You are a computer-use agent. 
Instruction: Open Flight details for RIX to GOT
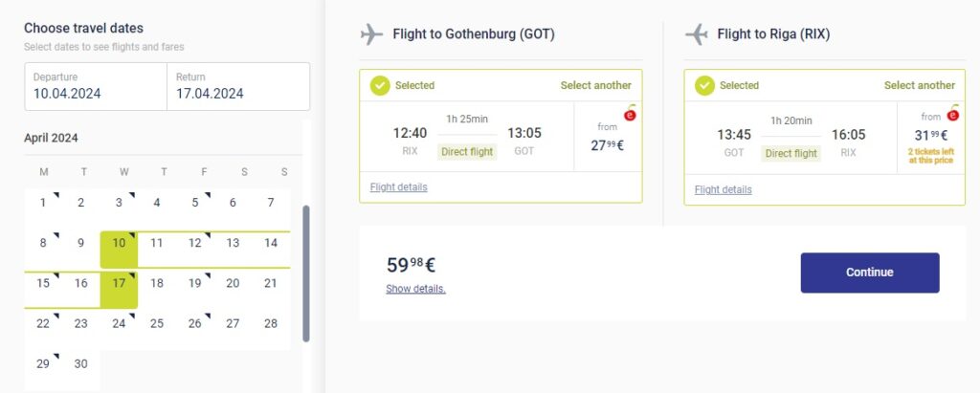(398, 186)
